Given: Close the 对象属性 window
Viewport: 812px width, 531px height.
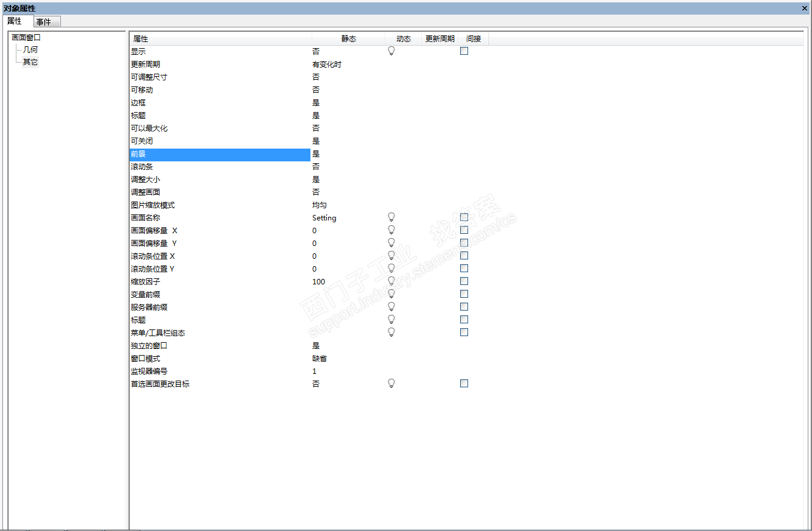Looking at the screenshot, I should (x=805, y=8).
